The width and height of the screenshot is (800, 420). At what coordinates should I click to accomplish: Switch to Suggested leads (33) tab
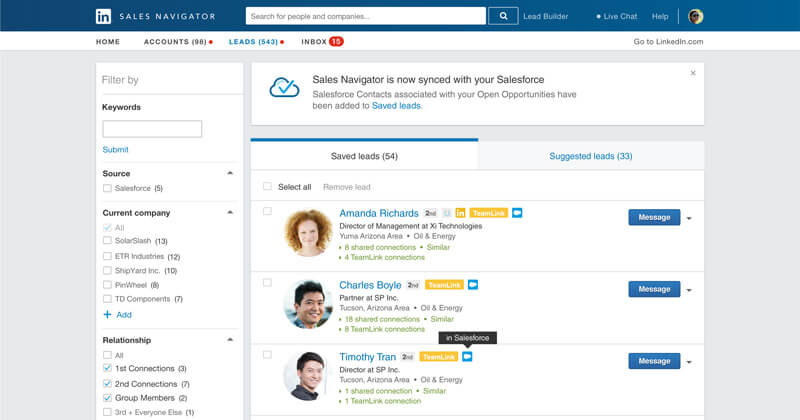coord(591,156)
